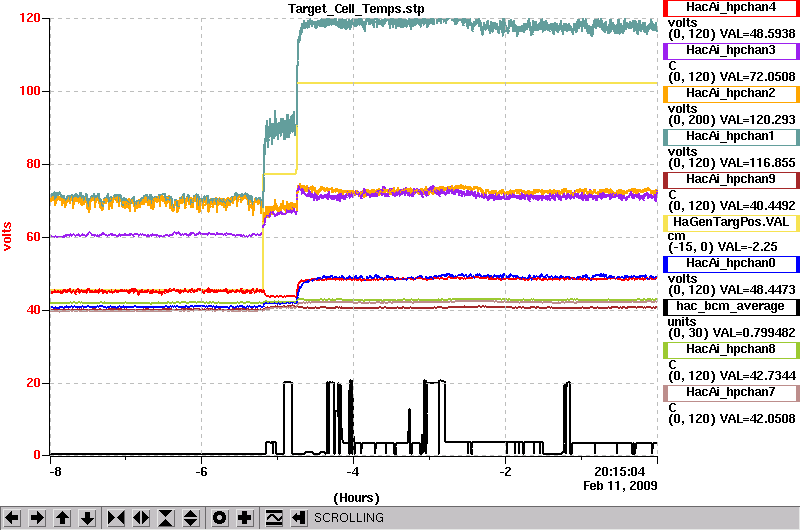Click the VAL=42.7344 reading for hpchan8
The width and height of the screenshot is (800, 530).
click(x=757, y=375)
